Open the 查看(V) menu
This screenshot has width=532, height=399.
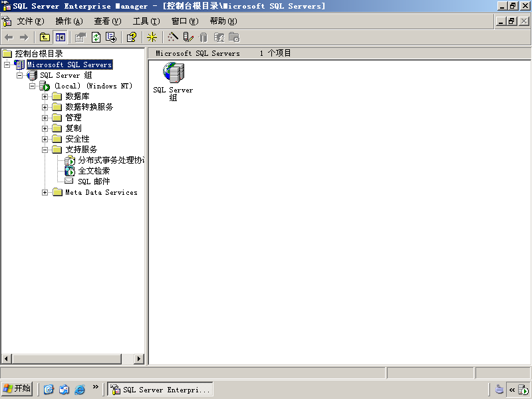point(108,21)
